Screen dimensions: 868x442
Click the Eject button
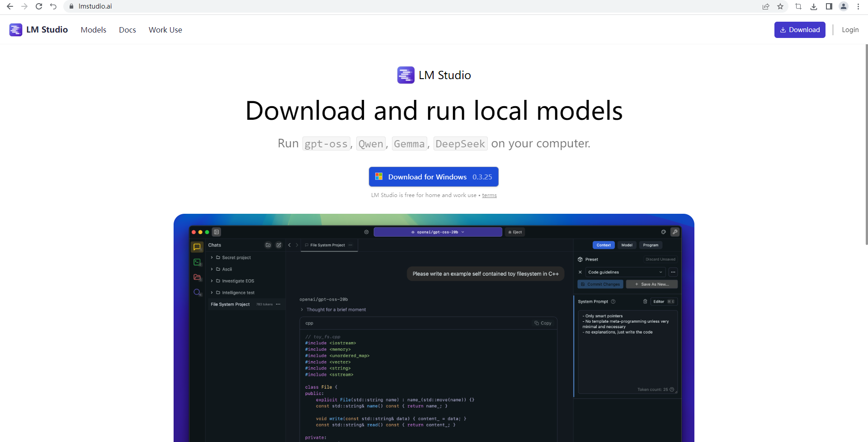pos(515,232)
